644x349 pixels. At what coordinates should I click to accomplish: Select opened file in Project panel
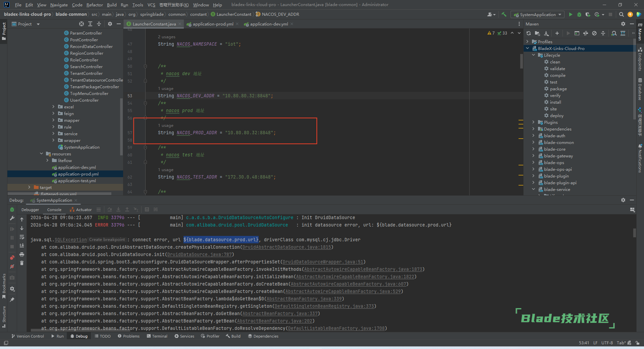(82, 24)
